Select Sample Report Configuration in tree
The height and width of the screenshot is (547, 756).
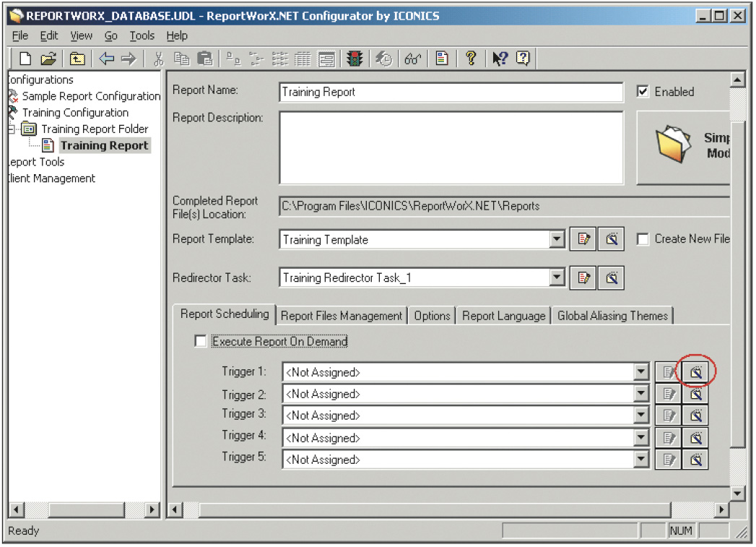[91, 96]
